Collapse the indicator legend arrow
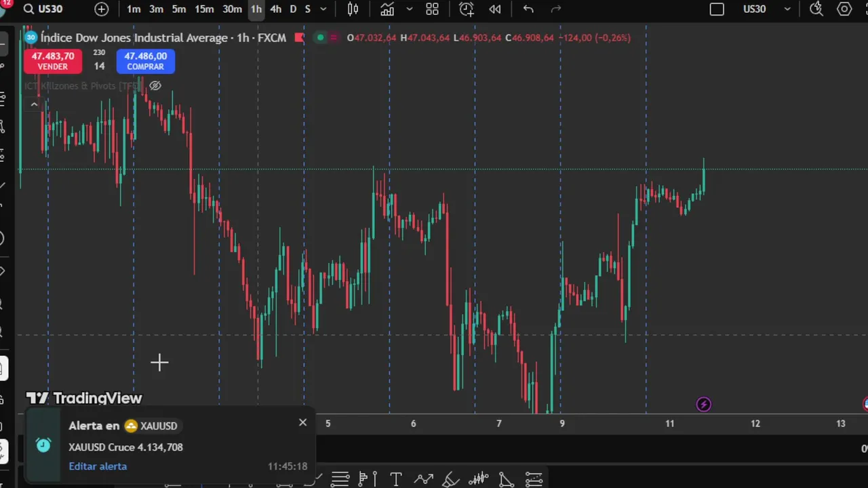The image size is (868, 488). (x=34, y=104)
